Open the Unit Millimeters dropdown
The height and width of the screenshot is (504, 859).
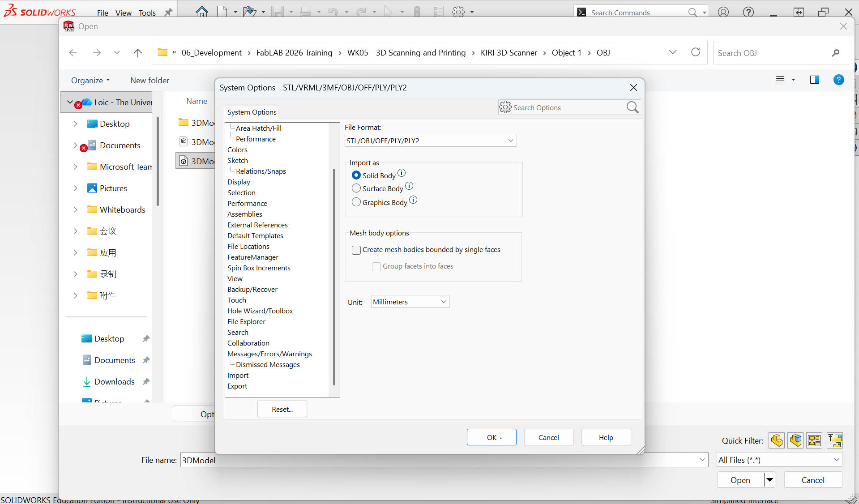point(410,302)
